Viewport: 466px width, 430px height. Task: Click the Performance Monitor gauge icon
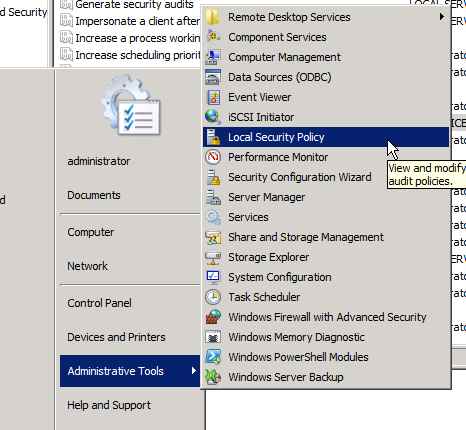(213, 157)
